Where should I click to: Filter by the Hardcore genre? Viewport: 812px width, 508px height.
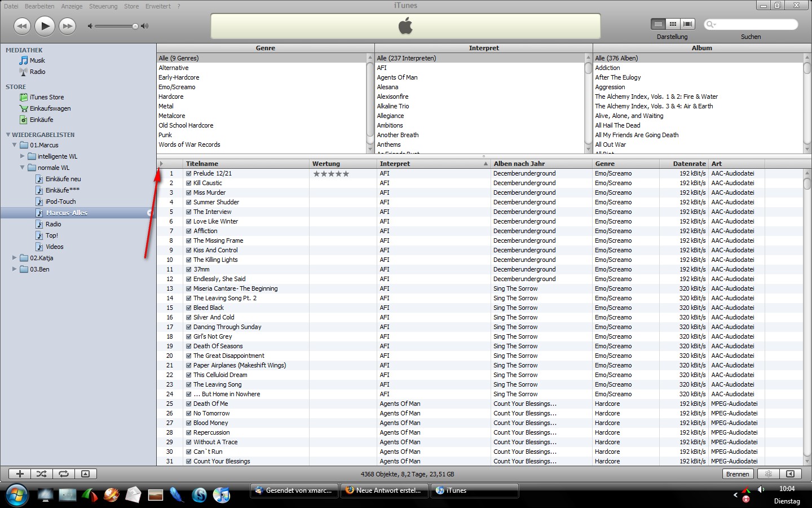171,97
